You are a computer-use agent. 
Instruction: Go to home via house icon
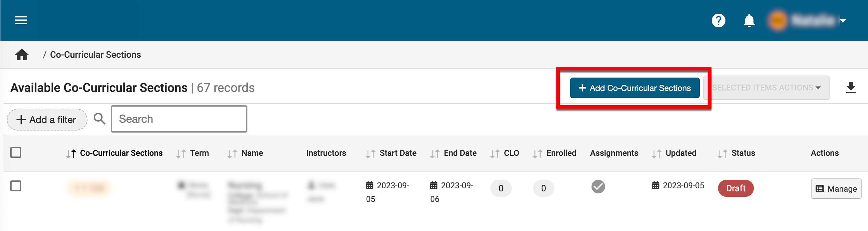(x=22, y=55)
